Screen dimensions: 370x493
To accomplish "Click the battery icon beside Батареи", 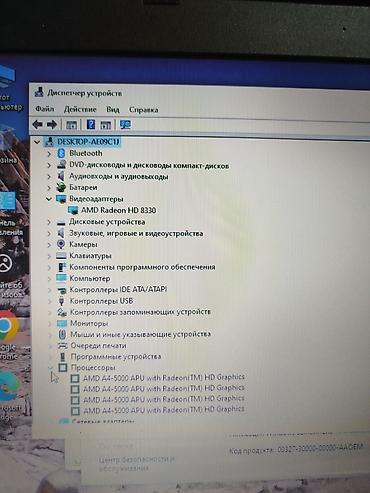I will (61, 187).
